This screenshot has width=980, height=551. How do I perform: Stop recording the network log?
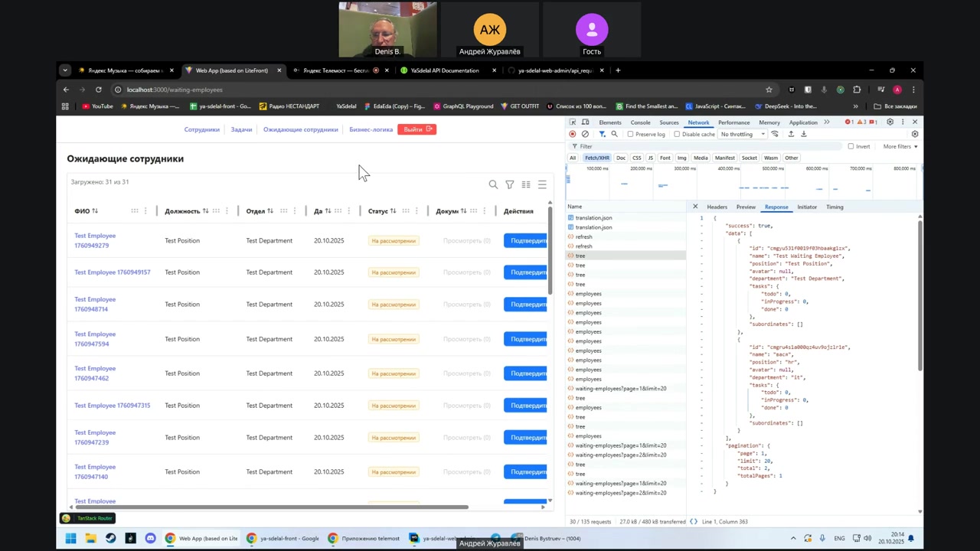(573, 134)
